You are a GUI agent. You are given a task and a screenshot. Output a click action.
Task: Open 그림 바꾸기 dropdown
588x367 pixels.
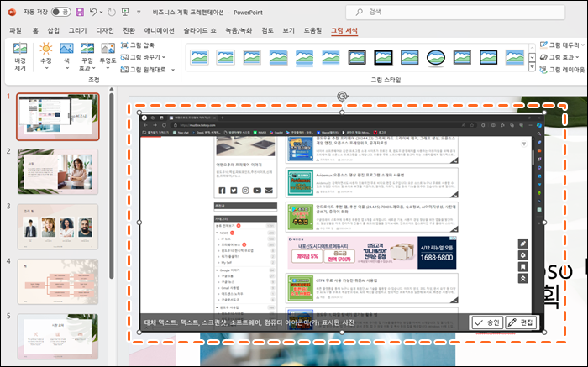coord(143,57)
